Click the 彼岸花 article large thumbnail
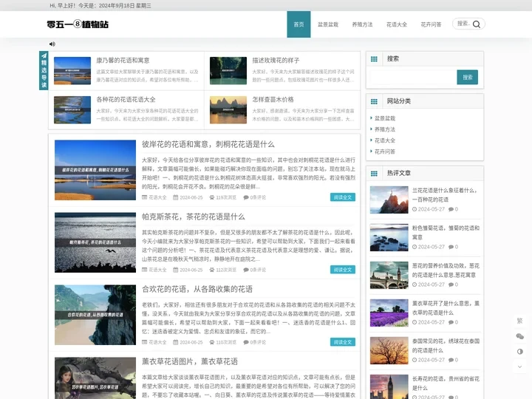Screen dimensions: 532x399 click(95, 170)
